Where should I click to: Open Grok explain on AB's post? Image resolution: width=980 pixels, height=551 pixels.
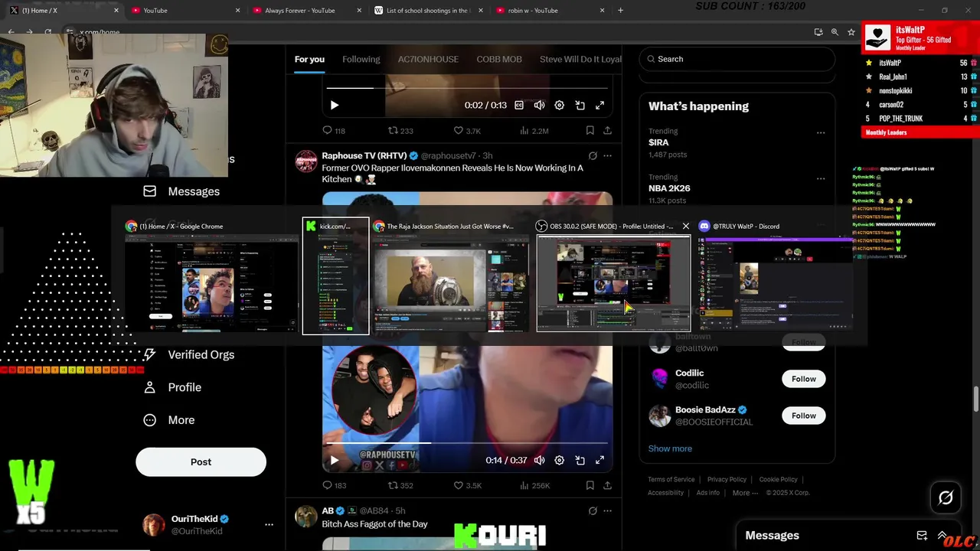[x=593, y=510]
